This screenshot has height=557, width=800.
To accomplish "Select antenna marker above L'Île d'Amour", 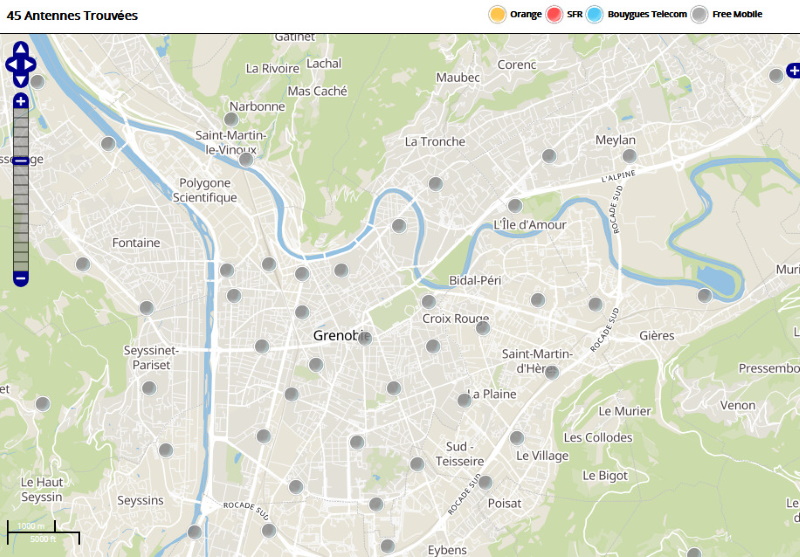I will [515, 205].
